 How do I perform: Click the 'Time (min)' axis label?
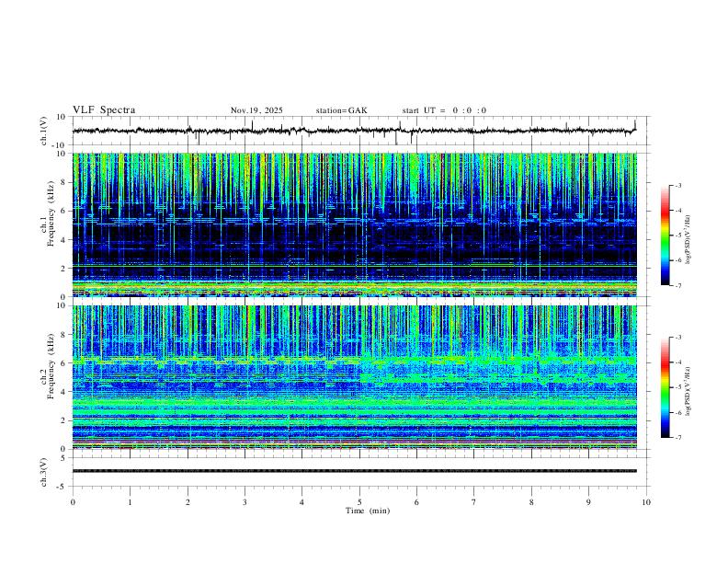368,511
